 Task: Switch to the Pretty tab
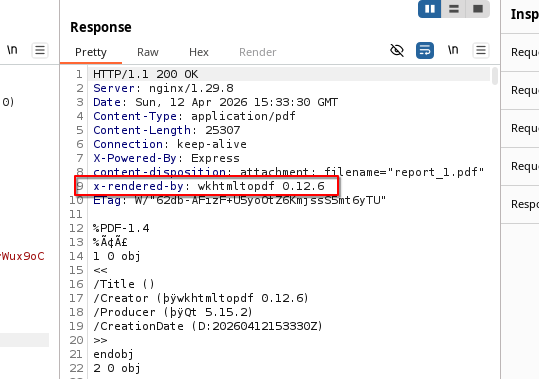91,52
